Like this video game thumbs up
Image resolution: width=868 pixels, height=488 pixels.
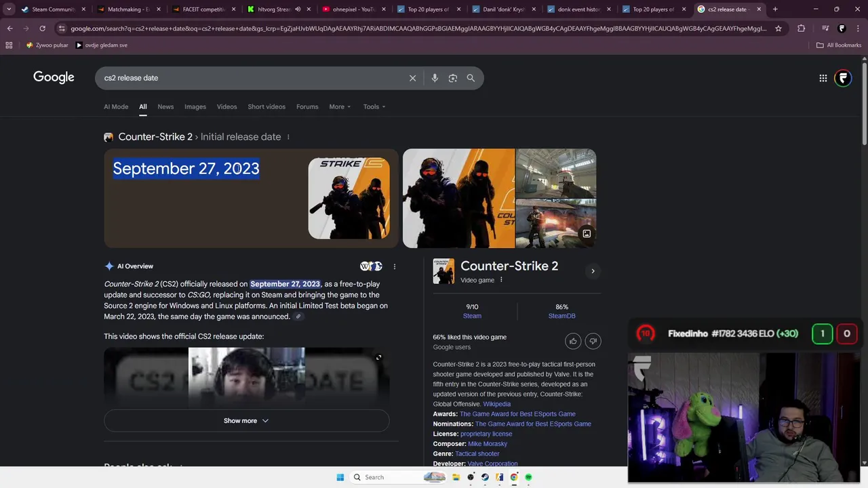coord(573,341)
